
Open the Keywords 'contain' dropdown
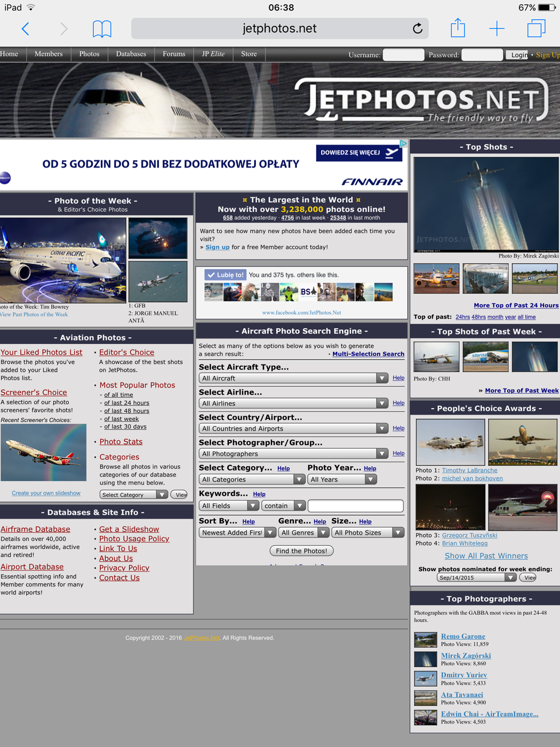coord(283,506)
